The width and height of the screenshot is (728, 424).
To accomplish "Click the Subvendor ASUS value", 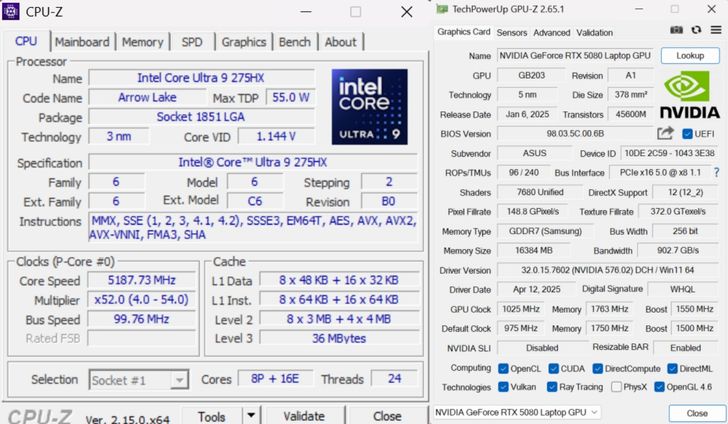I will point(534,153).
